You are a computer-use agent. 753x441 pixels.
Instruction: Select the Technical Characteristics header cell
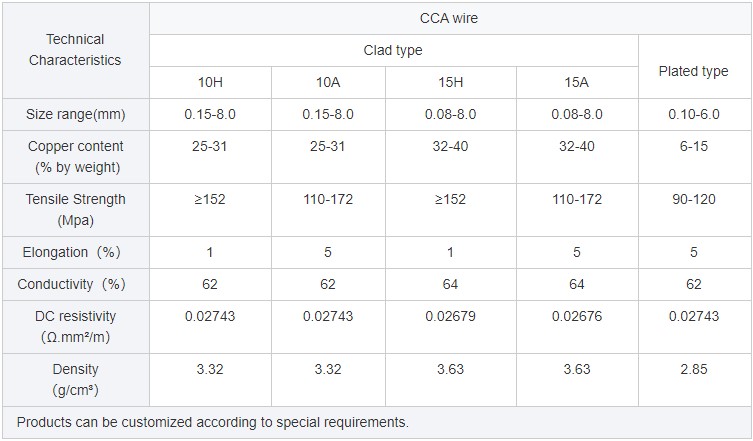click(75, 50)
